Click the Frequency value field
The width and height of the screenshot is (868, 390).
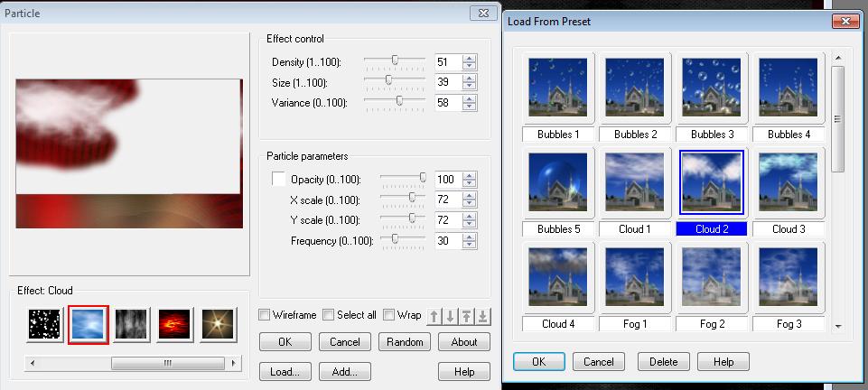click(448, 241)
